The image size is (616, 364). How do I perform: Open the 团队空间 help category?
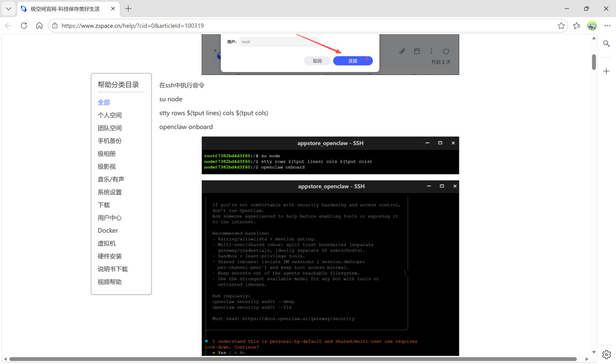pos(110,128)
